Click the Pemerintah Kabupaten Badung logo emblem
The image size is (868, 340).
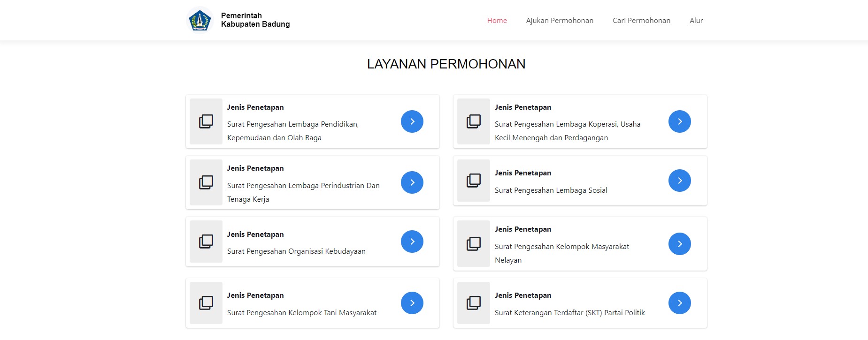(x=200, y=21)
